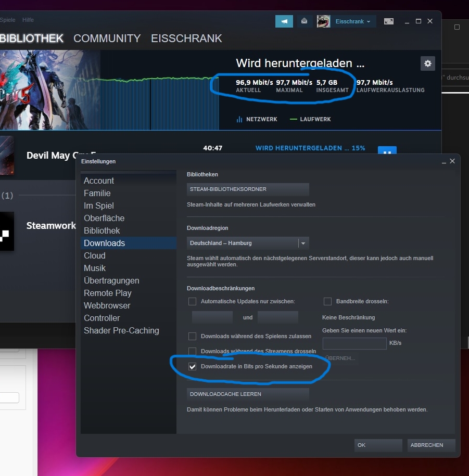
Task: Go to the COMMUNITY tab
Action: (107, 38)
